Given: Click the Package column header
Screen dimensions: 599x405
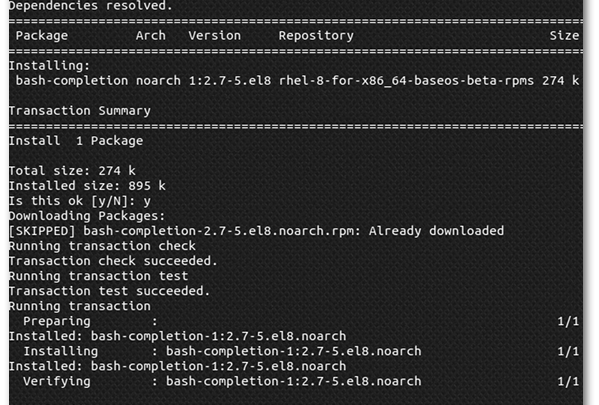Looking at the screenshot, I should [42, 36].
